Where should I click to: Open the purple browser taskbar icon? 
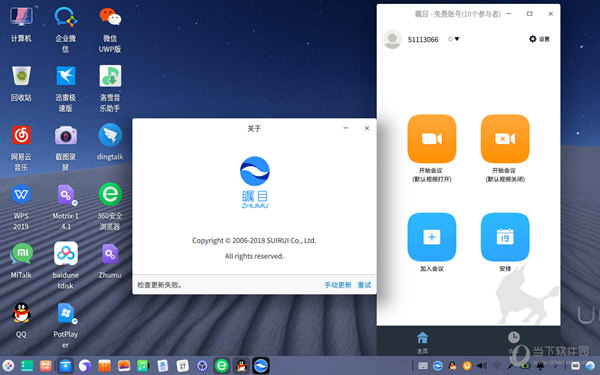click(x=85, y=366)
